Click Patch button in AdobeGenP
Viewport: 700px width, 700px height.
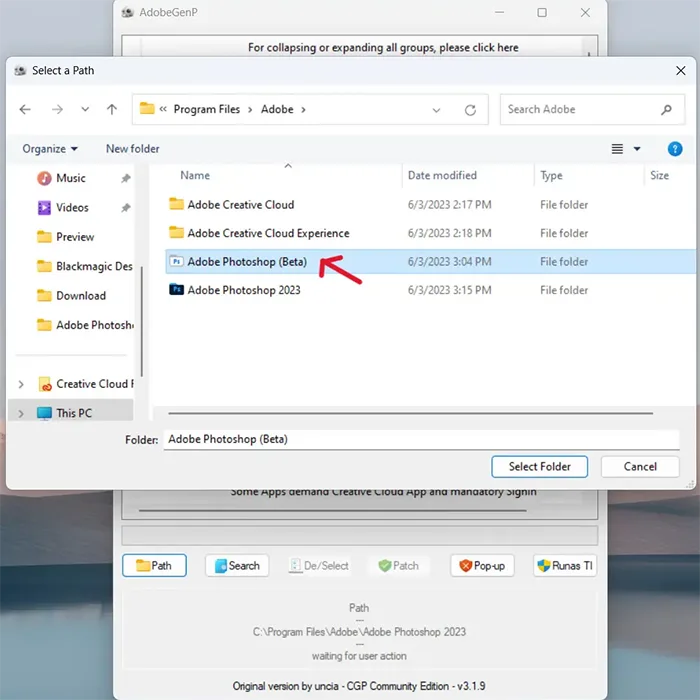click(x=399, y=566)
